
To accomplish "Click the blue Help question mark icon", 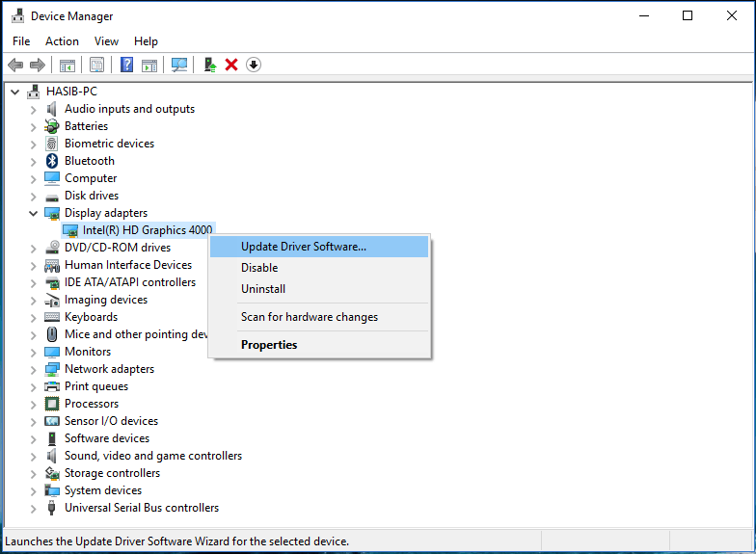I will [126, 65].
